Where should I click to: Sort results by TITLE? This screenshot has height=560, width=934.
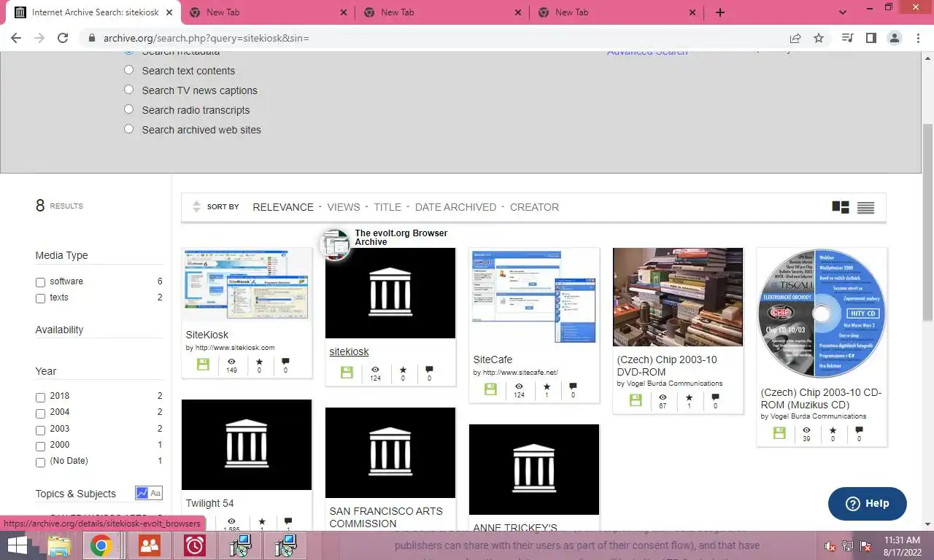point(387,207)
